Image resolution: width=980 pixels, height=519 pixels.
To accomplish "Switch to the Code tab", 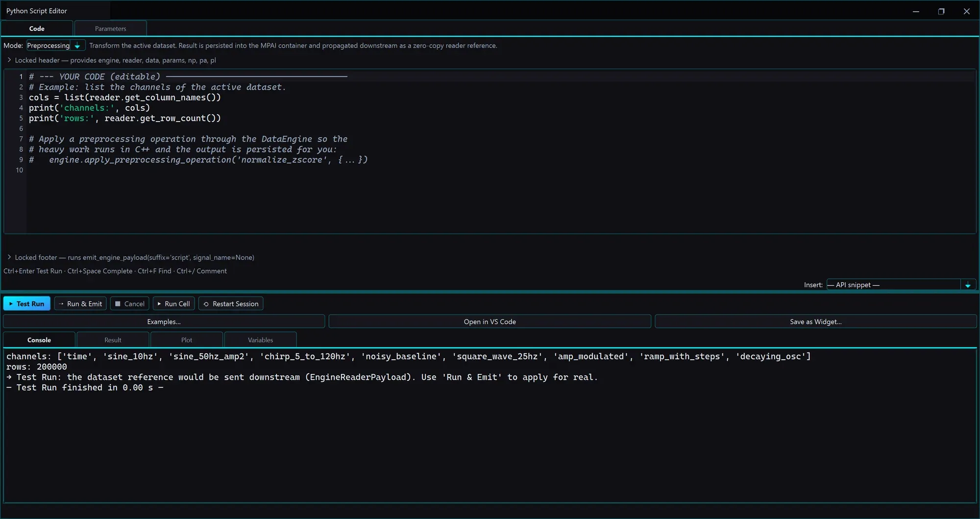I will tap(37, 28).
